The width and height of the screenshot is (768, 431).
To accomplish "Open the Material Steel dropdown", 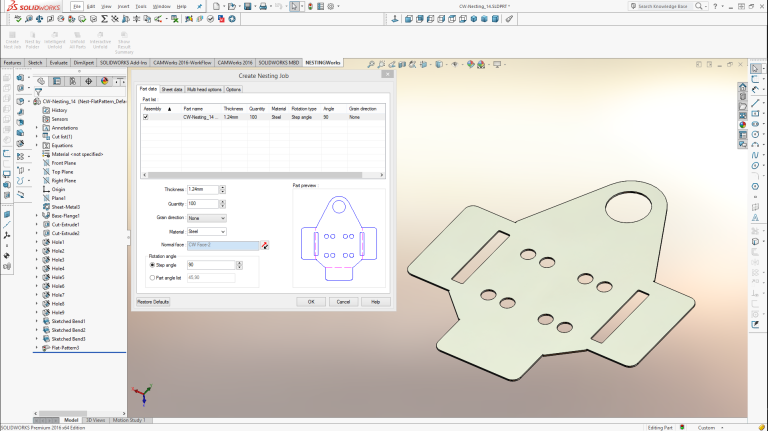I will click(207, 232).
